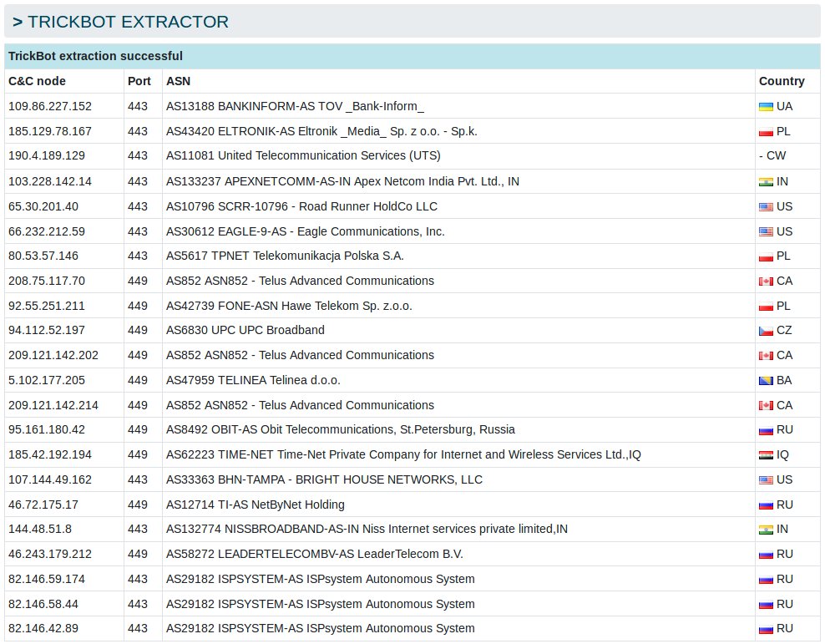Click the ASN column header

[179, 81]
